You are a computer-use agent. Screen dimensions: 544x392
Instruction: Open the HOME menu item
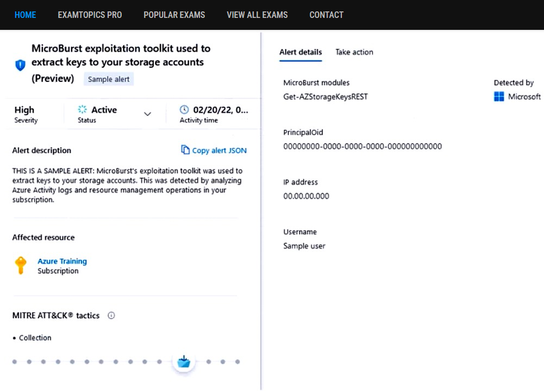pyautogui.click(x=26, y=15)
